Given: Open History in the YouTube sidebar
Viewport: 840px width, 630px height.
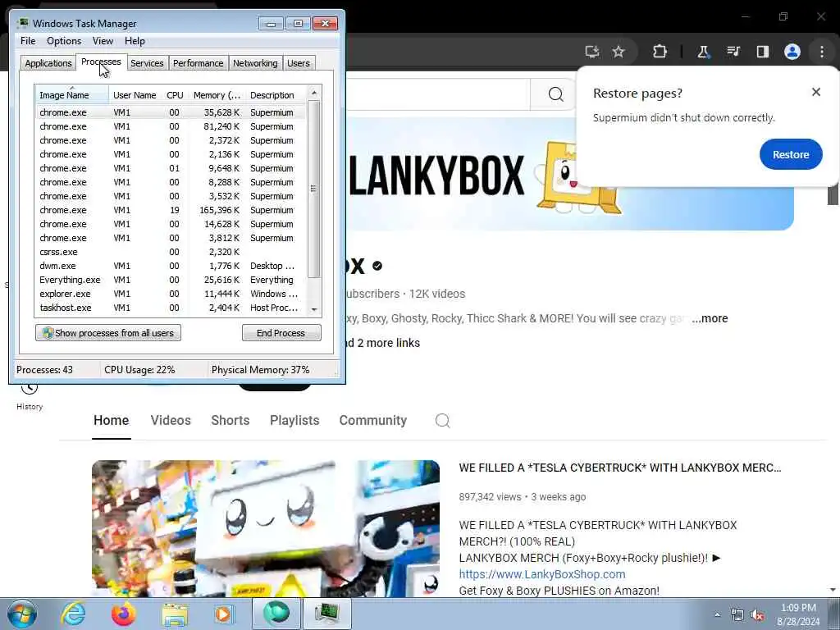Looking at the screenshot, I should click(30, 396).
